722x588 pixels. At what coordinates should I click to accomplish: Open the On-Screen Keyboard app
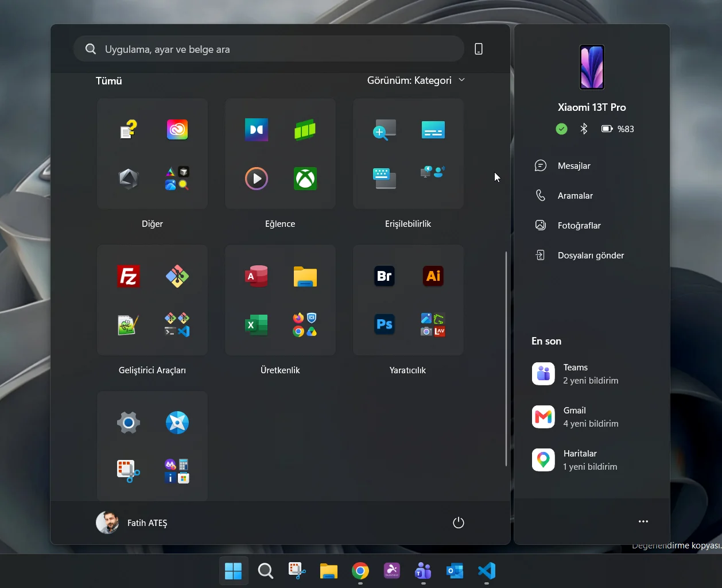point(385,179)
